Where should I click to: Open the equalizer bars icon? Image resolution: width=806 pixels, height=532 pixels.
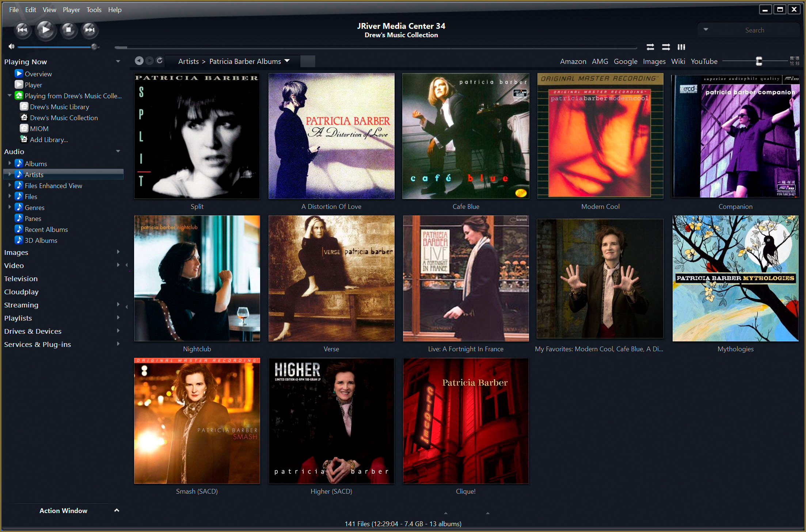[681, 47]
